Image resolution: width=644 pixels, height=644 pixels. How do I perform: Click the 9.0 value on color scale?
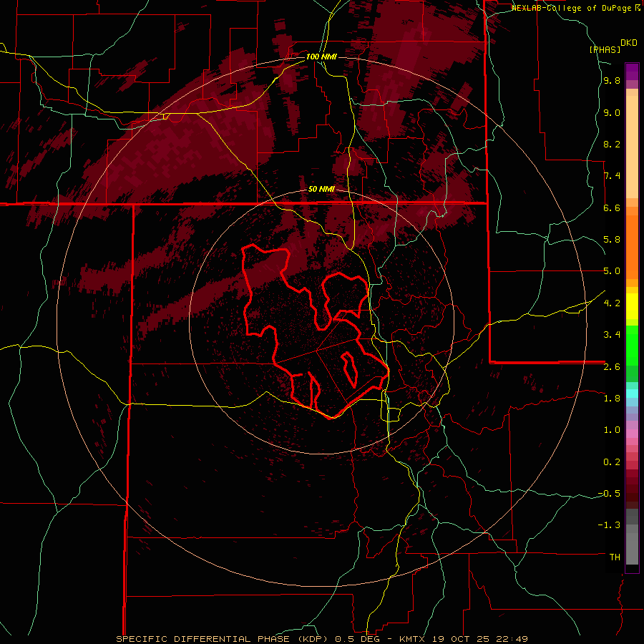pos(612,113)
